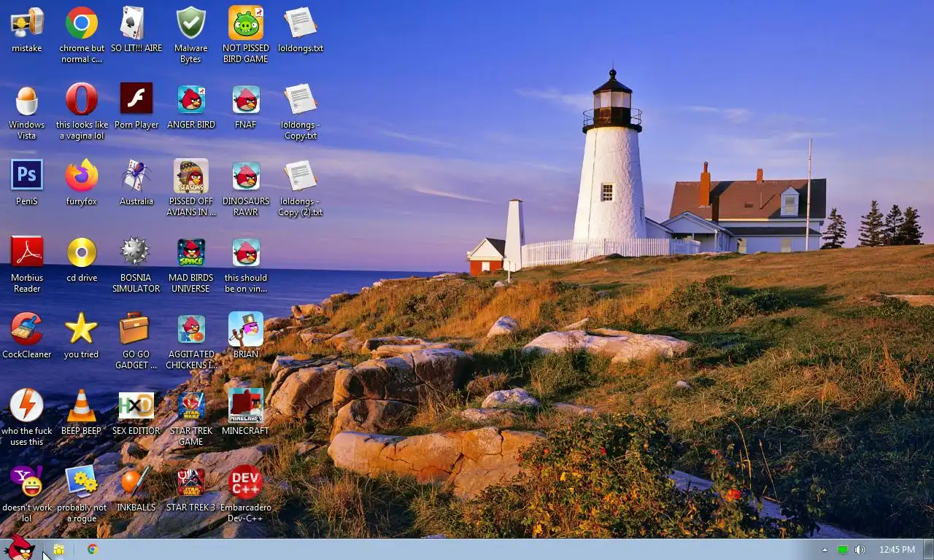The height and width of the screenshot is (560, 934).
Task: Select the 'loldongs - Copy.txt' file
Action: [301, 111]
